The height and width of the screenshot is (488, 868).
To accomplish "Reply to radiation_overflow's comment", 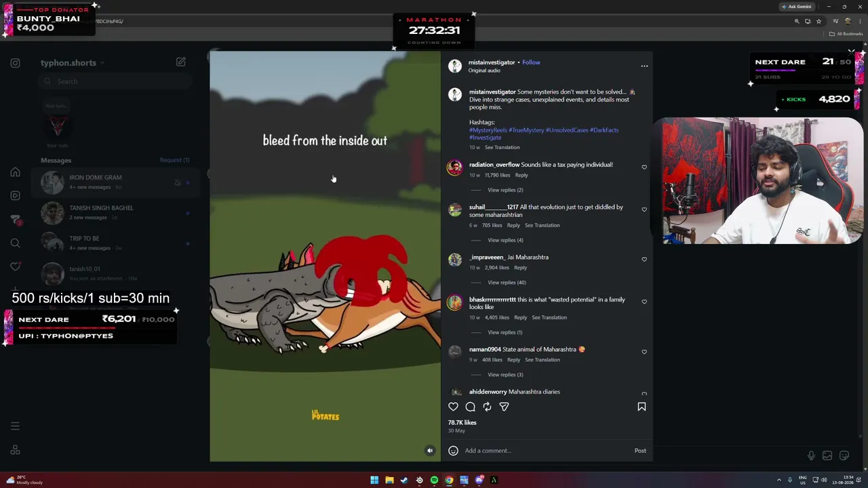I will tap(521, 175).
